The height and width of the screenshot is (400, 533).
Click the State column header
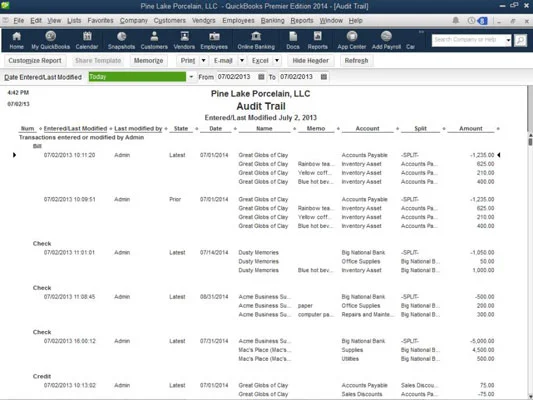(181, 128)
